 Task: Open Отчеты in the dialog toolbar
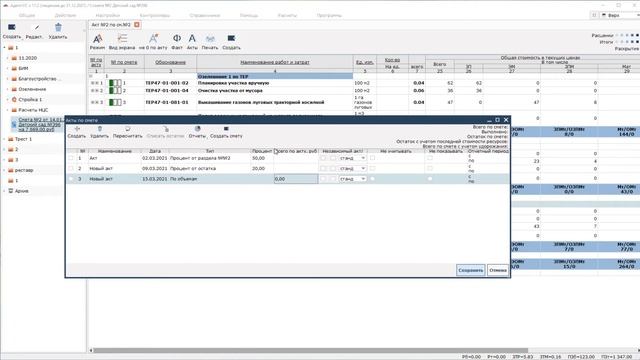(x=198, y=129)
